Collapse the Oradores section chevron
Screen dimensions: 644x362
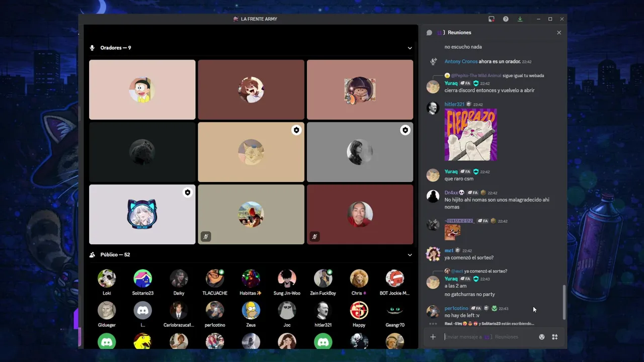point(410,48)
